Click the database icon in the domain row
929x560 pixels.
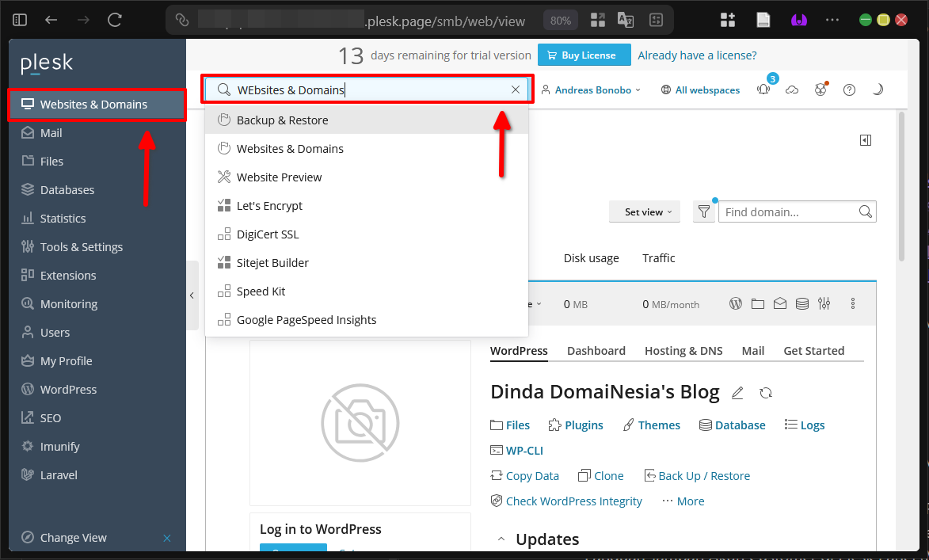801,303
